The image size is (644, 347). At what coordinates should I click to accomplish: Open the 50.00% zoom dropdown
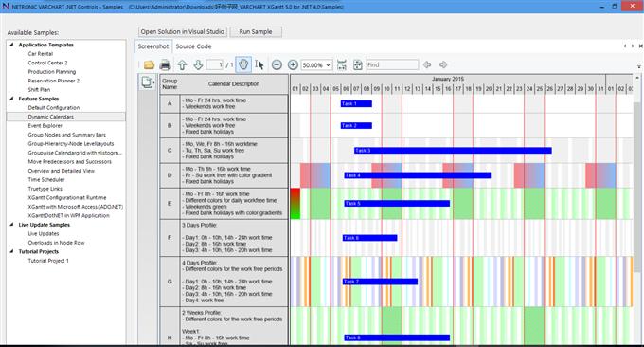(x=316, y=65)
